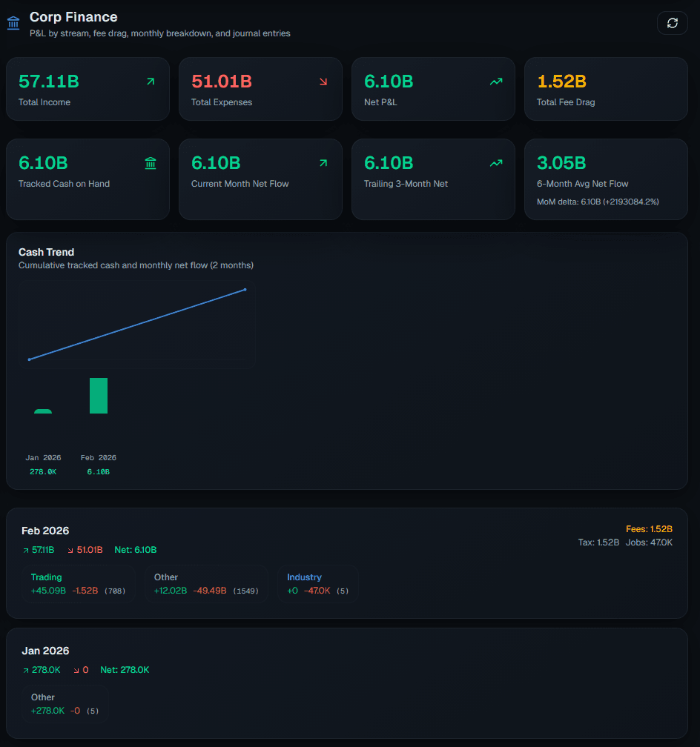Click the refresh icon in the top-right corner
This screenshot has height=747, width=700.
[672, 22]
